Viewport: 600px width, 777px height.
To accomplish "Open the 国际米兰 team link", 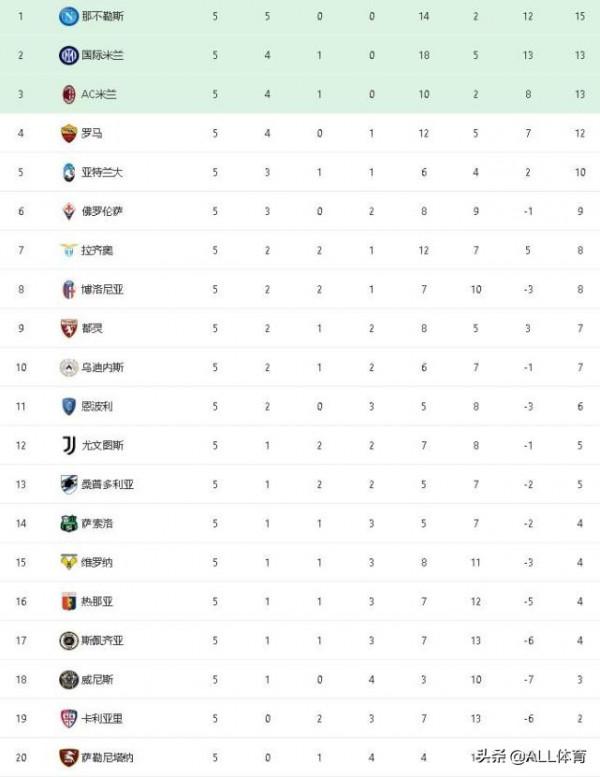I will point(103,56).
